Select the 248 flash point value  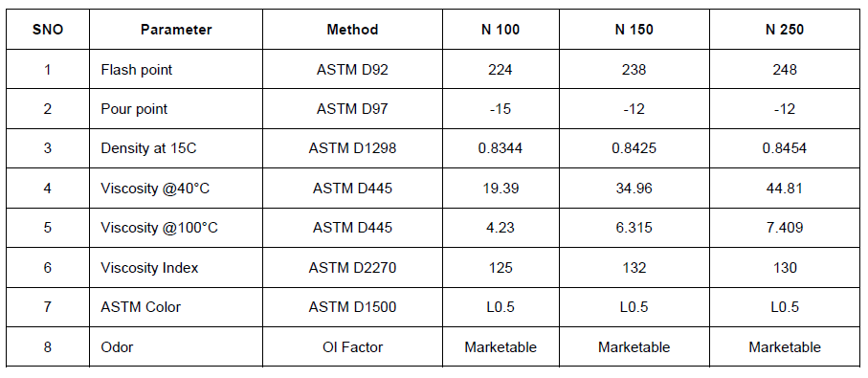click(785, 70)
